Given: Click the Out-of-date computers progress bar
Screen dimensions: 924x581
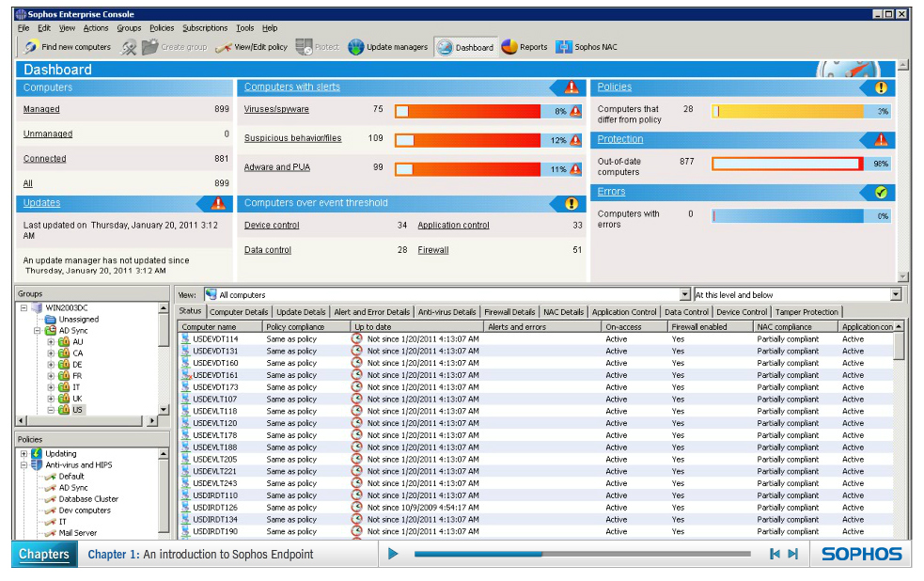Looking at the screenshot, I should (x=788, y=164).
